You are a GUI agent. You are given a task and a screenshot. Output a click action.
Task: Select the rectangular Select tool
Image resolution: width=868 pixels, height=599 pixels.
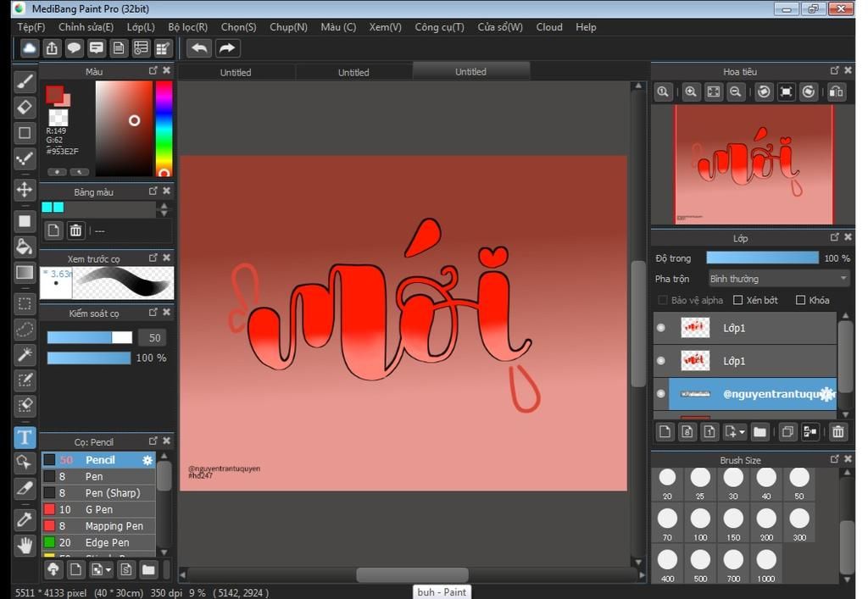pyautogui.click(x=25, y=303)
